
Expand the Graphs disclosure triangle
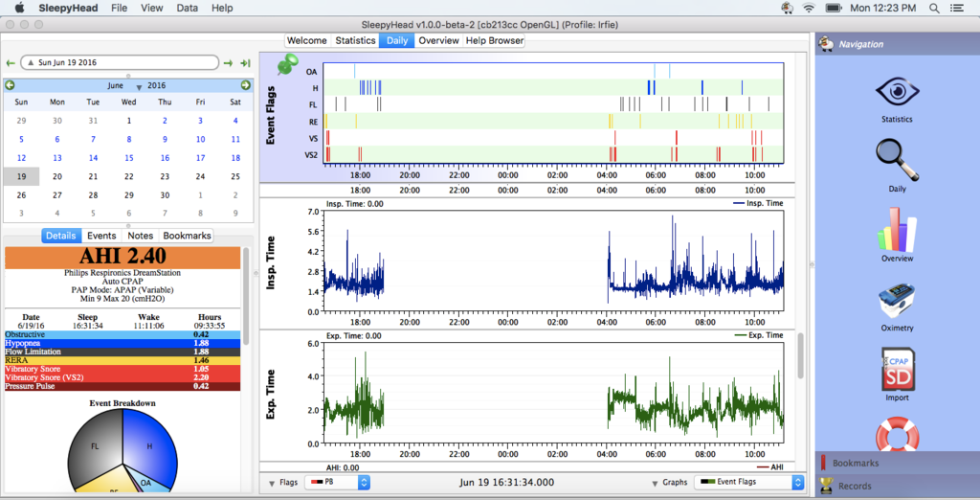[655, 484]
